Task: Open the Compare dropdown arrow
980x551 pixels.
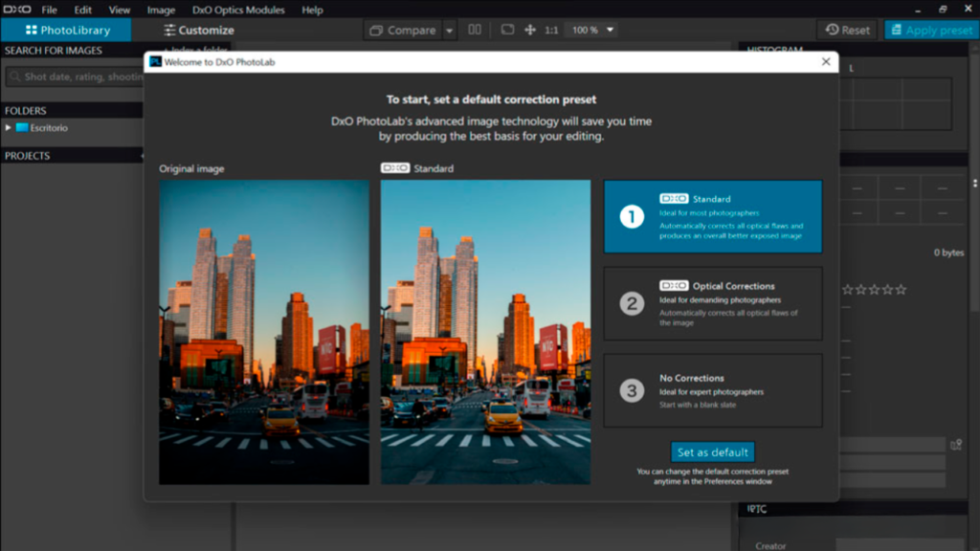Action: click(450, 31)
